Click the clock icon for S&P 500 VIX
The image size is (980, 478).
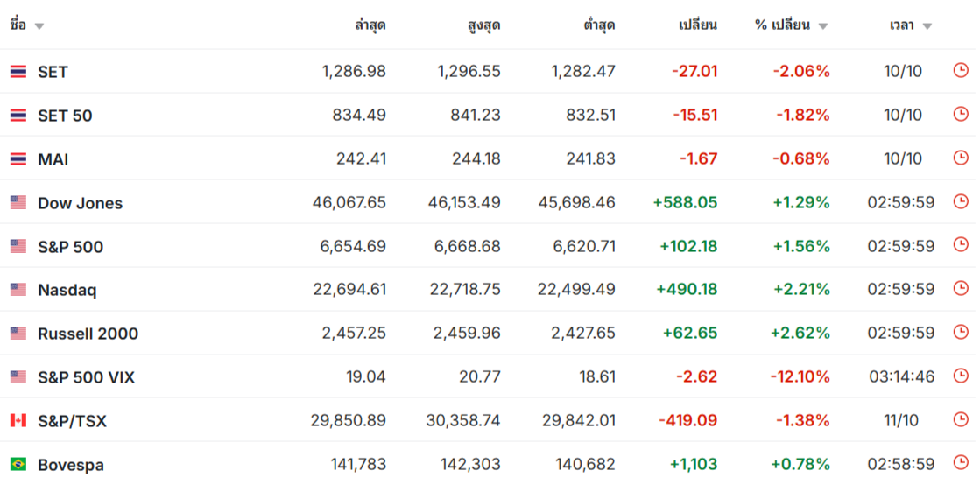pos(961,376)
